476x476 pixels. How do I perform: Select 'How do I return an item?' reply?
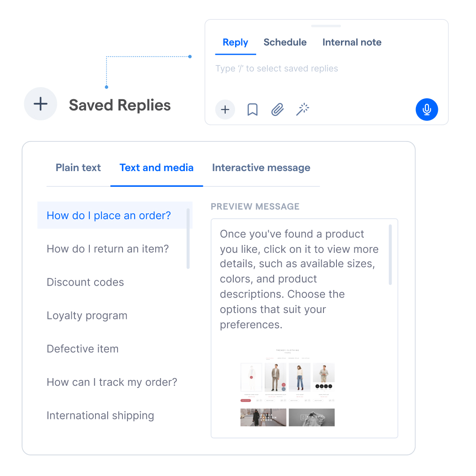108,249
